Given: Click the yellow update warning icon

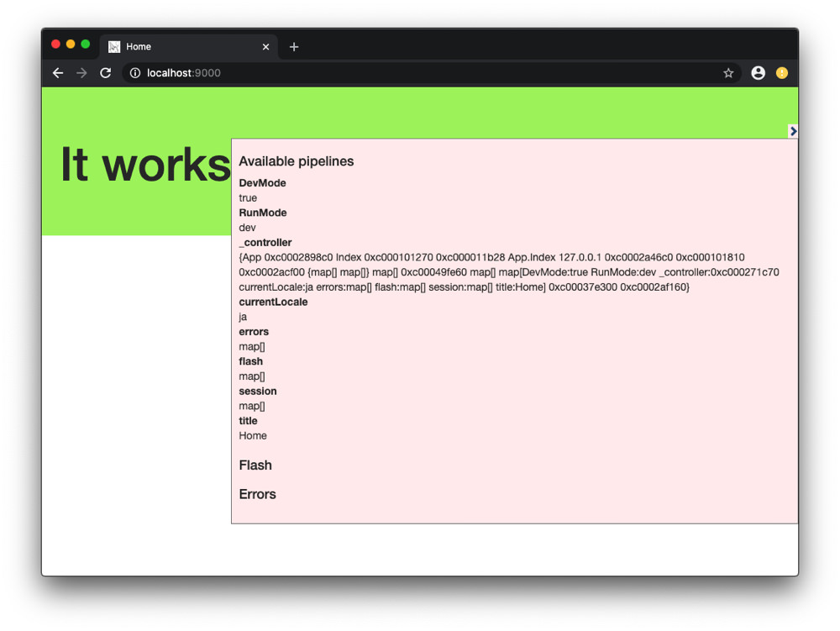Looking at the screenshot, I should [x=782, y=73].
